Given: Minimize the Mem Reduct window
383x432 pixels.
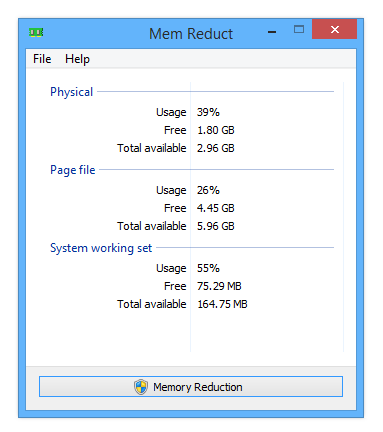Looking at the screenshot, I should pyautogui.click(x=272, y=31).
